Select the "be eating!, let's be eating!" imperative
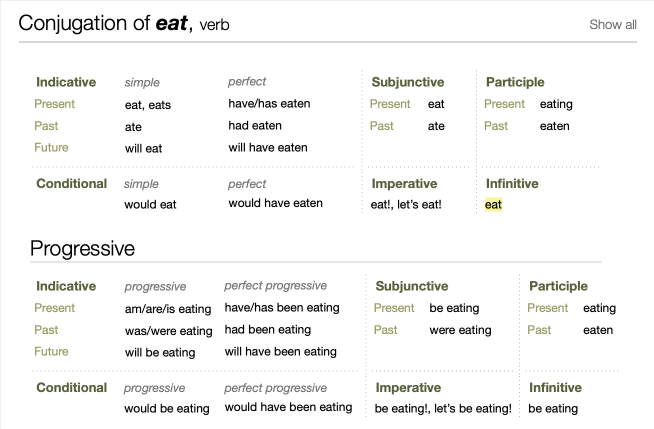Screen dimensions: 654x429 click(x=443, y=409)
